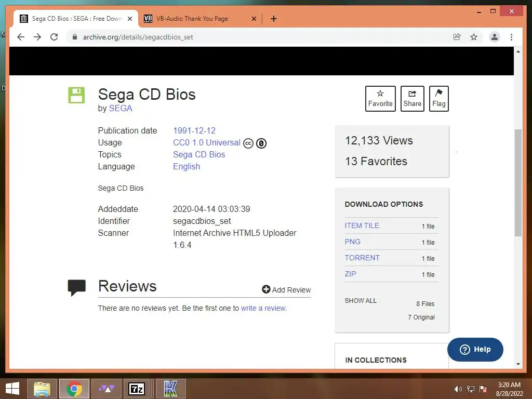Switch to the VB-Audio Thank You Page tab
Image resolution: width=532 pixels, height=399 pixels.
pos(192,19)
